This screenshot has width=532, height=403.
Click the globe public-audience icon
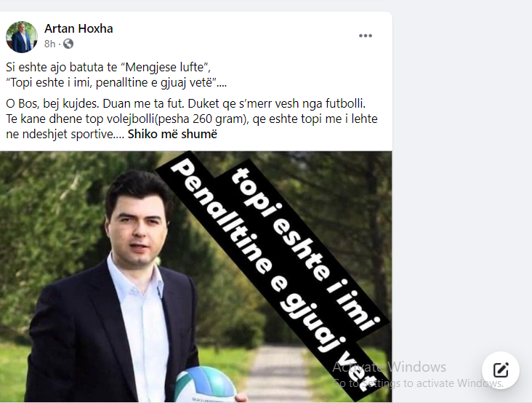click(68, 44)
